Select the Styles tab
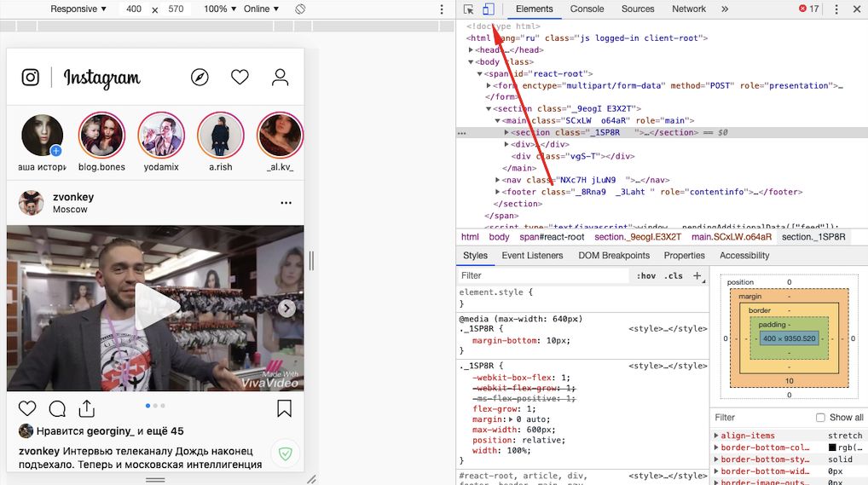 pyautogui.click(x=475, y=256)
